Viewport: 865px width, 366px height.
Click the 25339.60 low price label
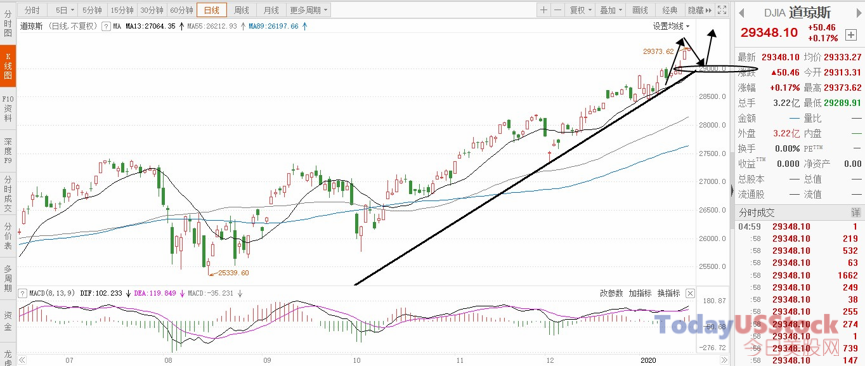[233, 273]
